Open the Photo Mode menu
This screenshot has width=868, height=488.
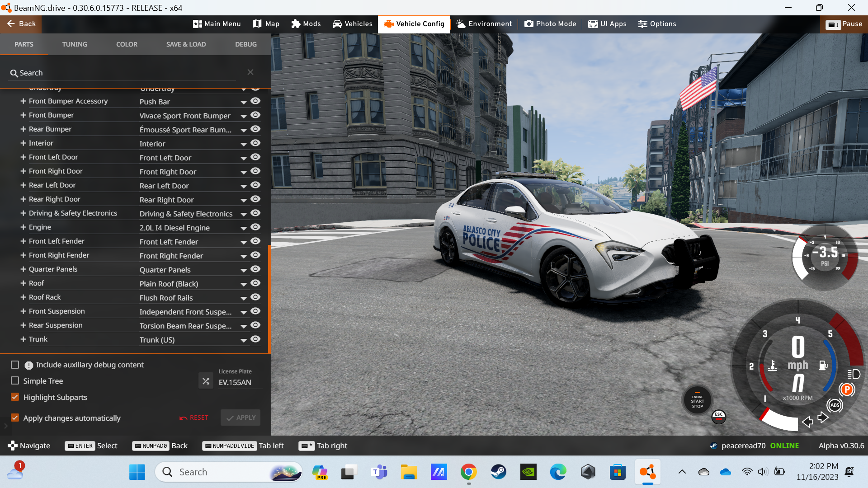point(550,24)
